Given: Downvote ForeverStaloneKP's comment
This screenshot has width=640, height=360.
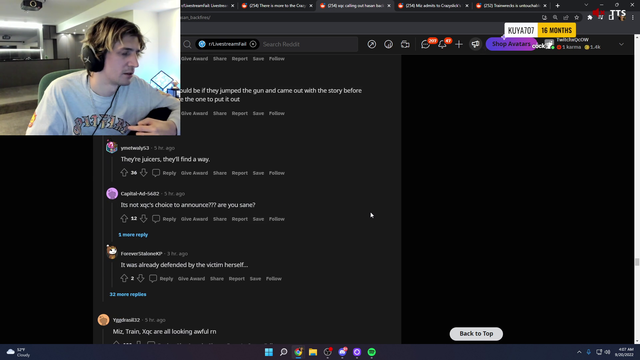Looking at the screenshot, I should [140, 278].
